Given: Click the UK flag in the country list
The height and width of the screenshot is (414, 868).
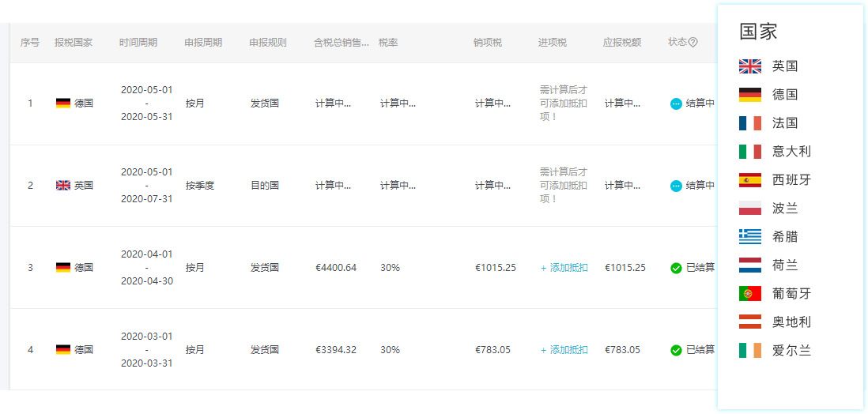Looking at the screenshot, I should 750,66.
